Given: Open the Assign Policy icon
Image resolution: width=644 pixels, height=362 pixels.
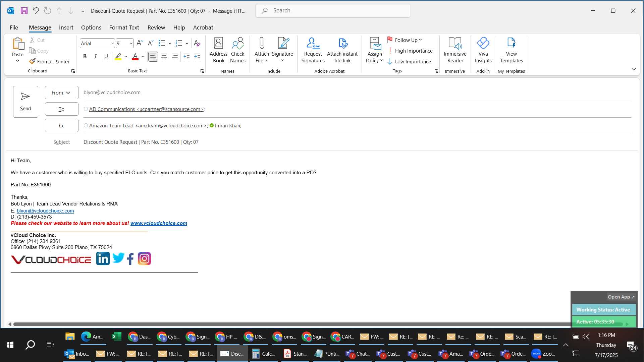Looking at the screenshot, I should [x=375, y=43].
